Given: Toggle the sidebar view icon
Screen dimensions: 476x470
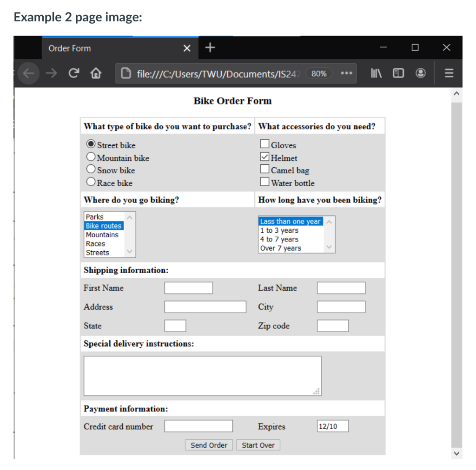Looking at the screenshot, I should pos(398,73).
